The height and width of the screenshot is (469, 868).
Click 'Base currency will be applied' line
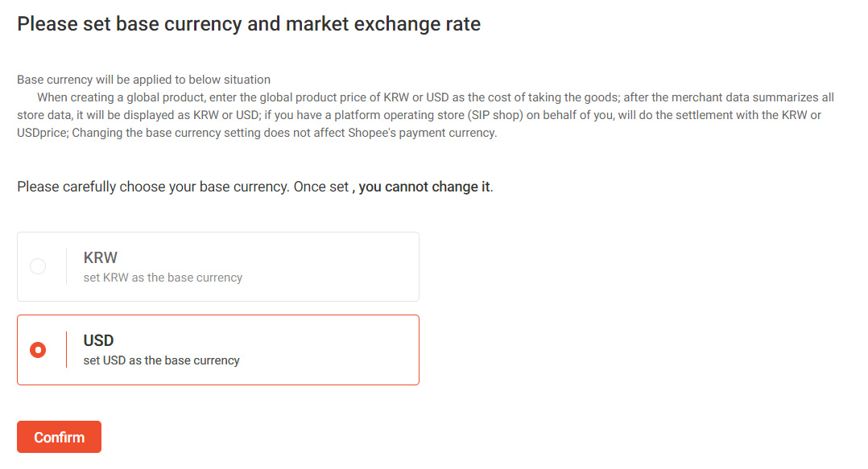click(143, 80)
